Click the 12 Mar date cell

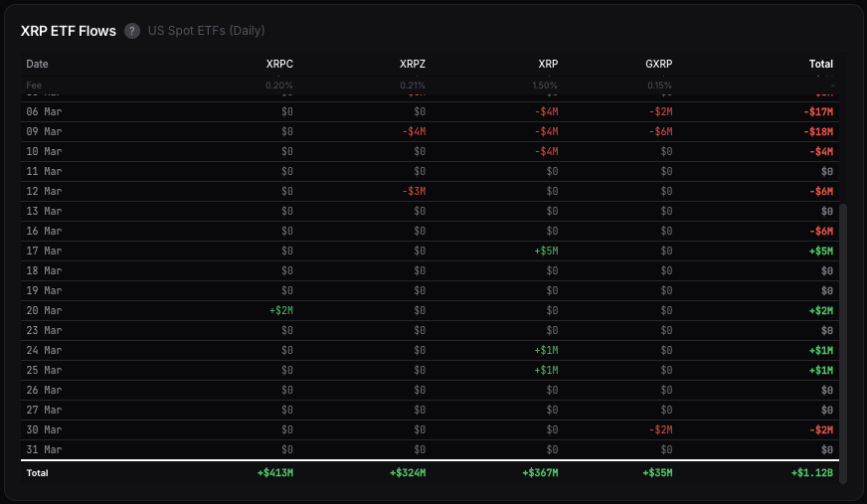[x=44, y=191]
